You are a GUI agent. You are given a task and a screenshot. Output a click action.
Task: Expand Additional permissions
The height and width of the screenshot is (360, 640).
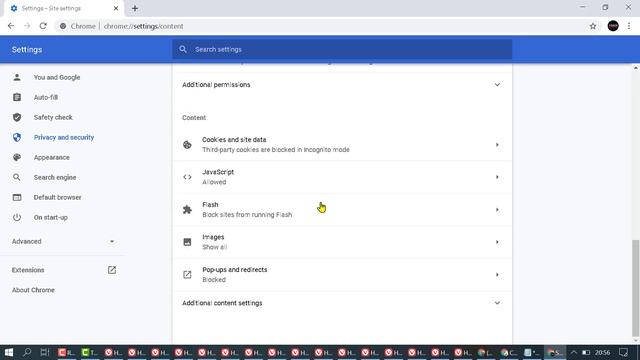(x=342, y=84)
